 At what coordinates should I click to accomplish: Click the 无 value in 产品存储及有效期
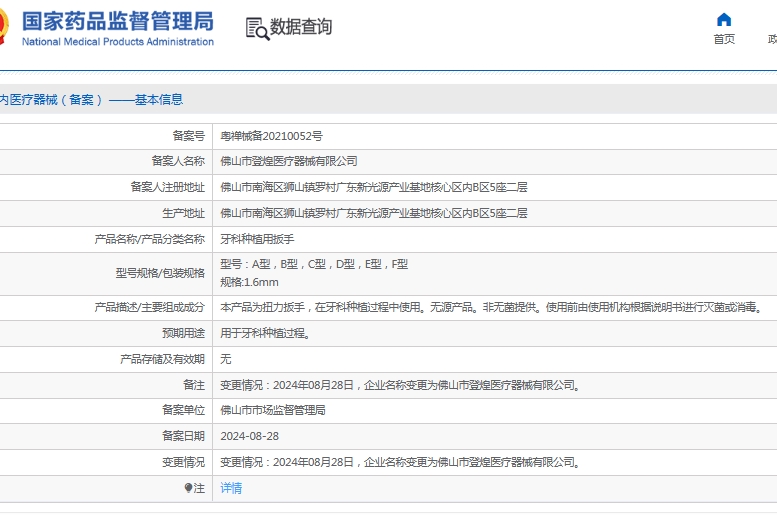226,359
